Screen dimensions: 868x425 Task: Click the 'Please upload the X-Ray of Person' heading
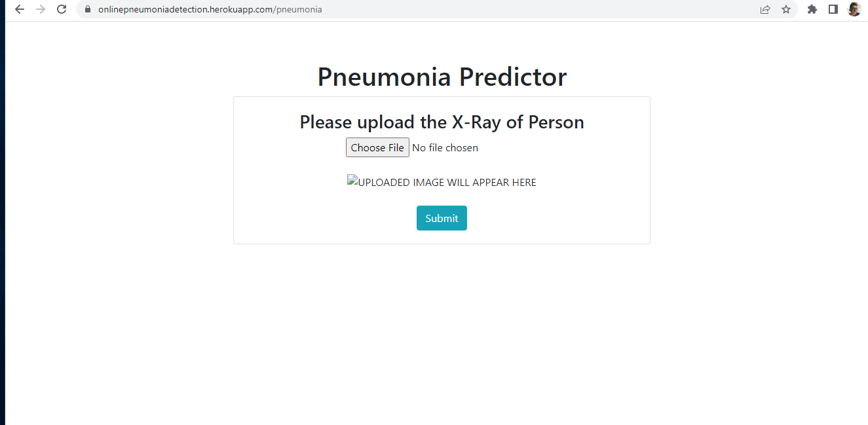point(442,122)
